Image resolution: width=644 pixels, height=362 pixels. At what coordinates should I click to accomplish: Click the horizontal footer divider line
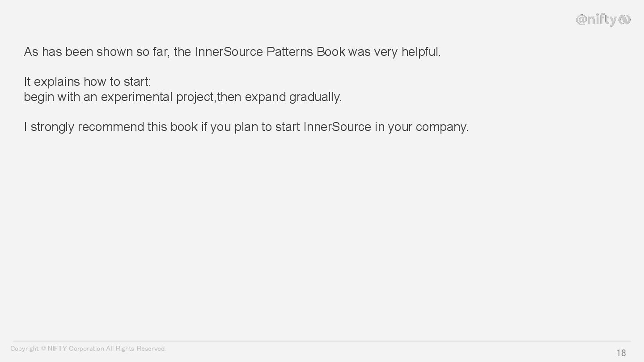[322, 341]
